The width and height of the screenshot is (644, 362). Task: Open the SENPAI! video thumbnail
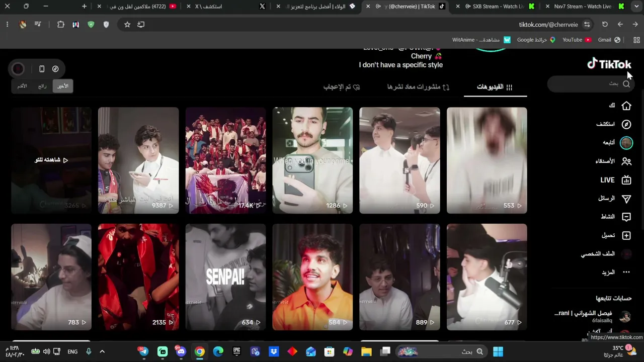coord(225,277)
